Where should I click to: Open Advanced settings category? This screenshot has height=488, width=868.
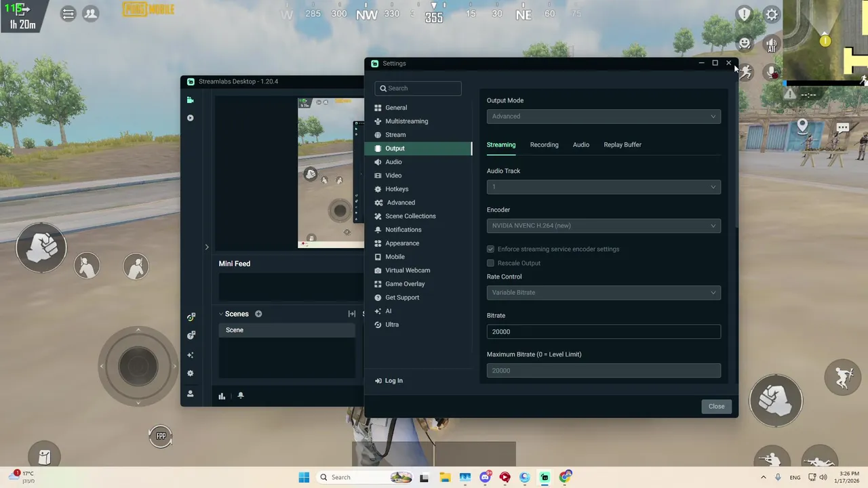(418, 203)
